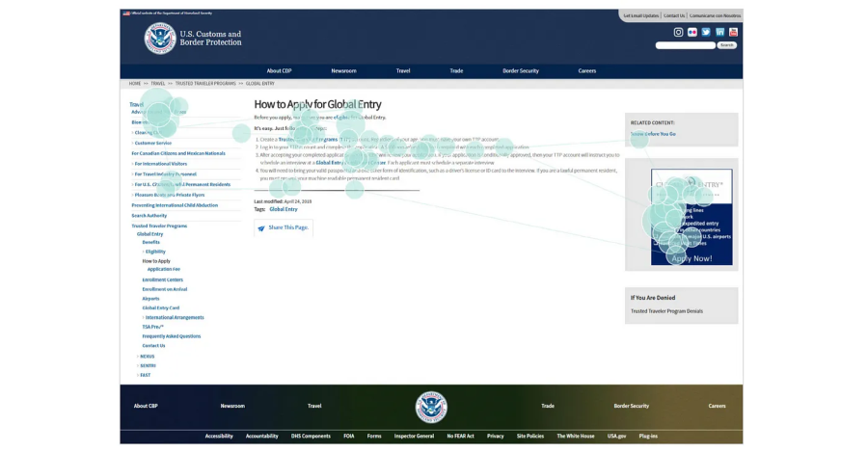Open TSA Pre✓ in the sidebar
This screenshot has width=868, height=452.
[152, 327]
